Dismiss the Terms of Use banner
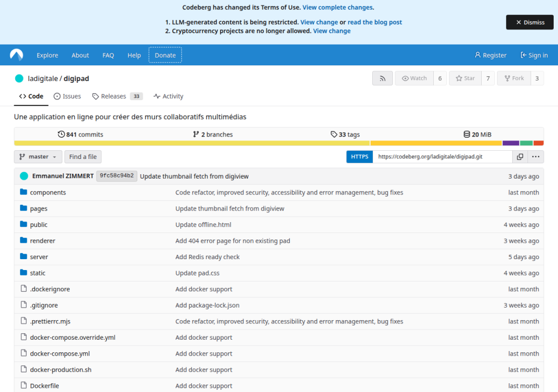Screen dimensions: 558x392 pyautogui.click(x=530, y=22)
